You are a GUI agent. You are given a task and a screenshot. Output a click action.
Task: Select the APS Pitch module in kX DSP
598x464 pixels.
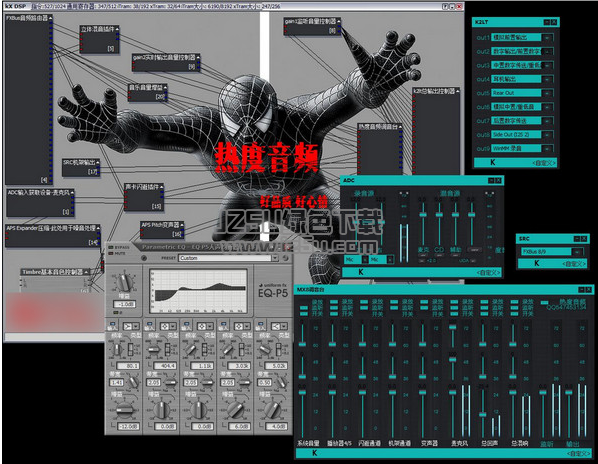click(162, 230)
